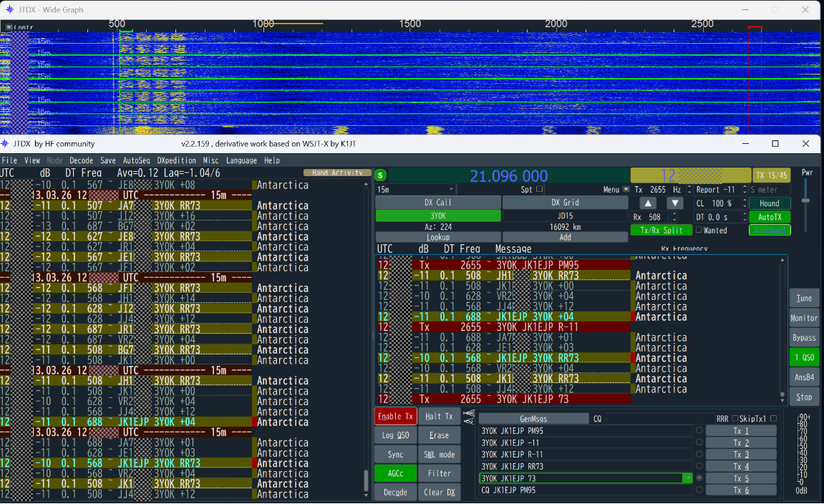This screenshot has height=504, width=824.
Task: Click the Tx/Rx Split button
Action: pyautogui.click(x=661, y=231)
